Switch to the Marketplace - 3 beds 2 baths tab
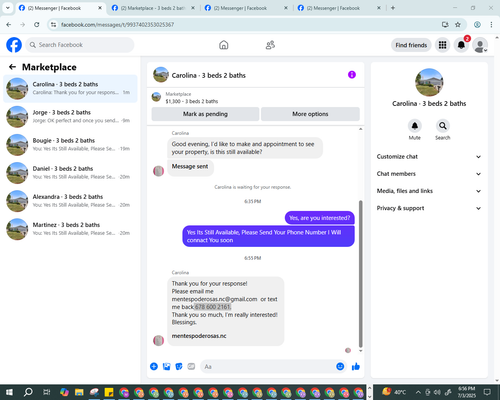 [153, 8]
